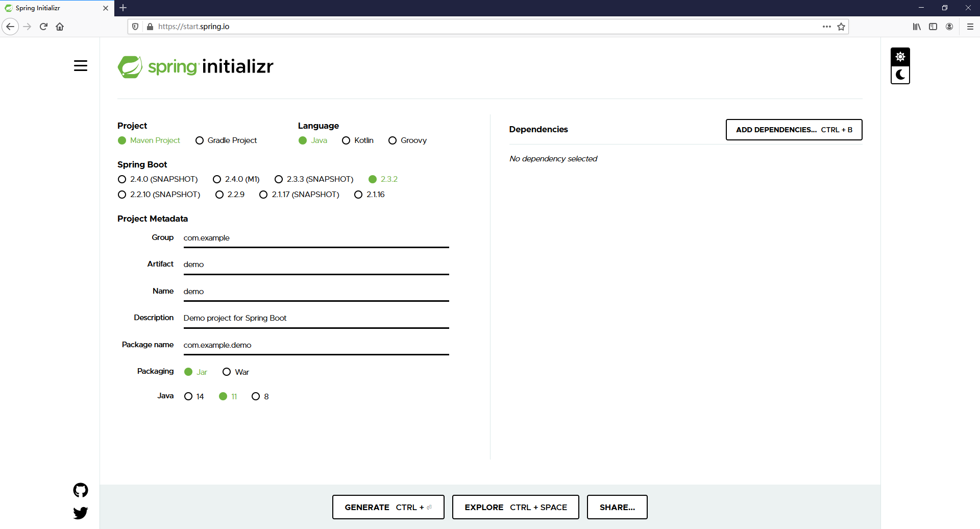Open ADD DEPENDENCIES dialog
The width and height of the screenshot is (980, 529).
click(x=793, y=130)
